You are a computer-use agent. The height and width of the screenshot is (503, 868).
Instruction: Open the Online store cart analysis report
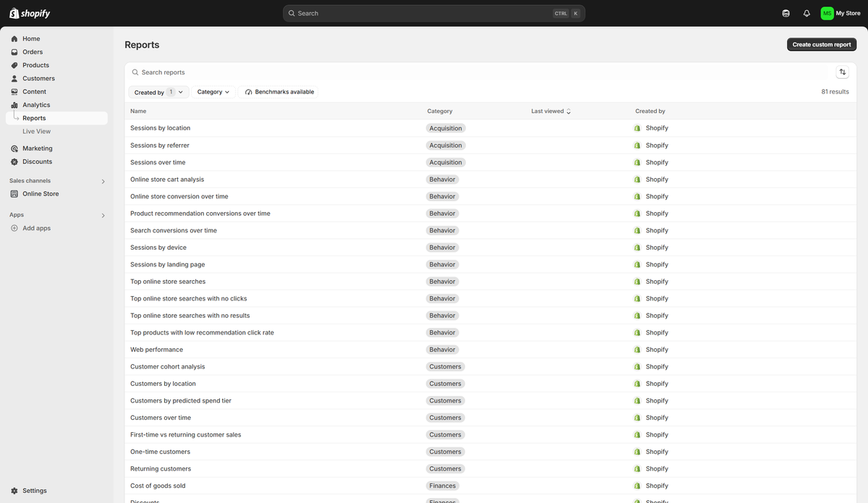point(167,179)
